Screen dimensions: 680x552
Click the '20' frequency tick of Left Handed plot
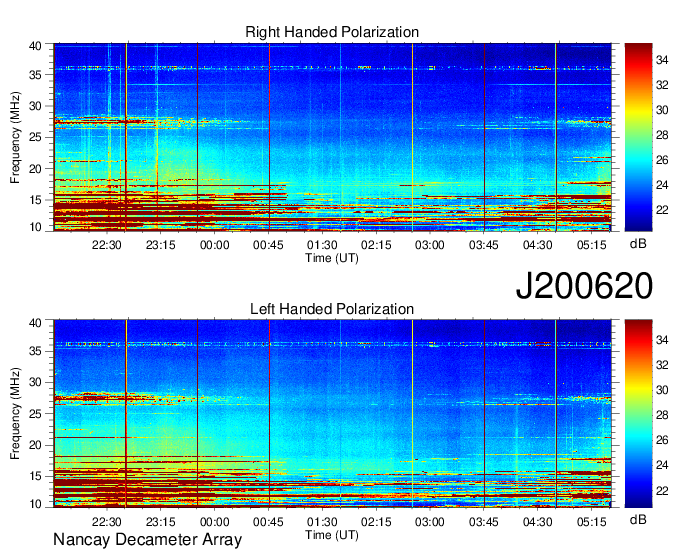coord(35,445)
